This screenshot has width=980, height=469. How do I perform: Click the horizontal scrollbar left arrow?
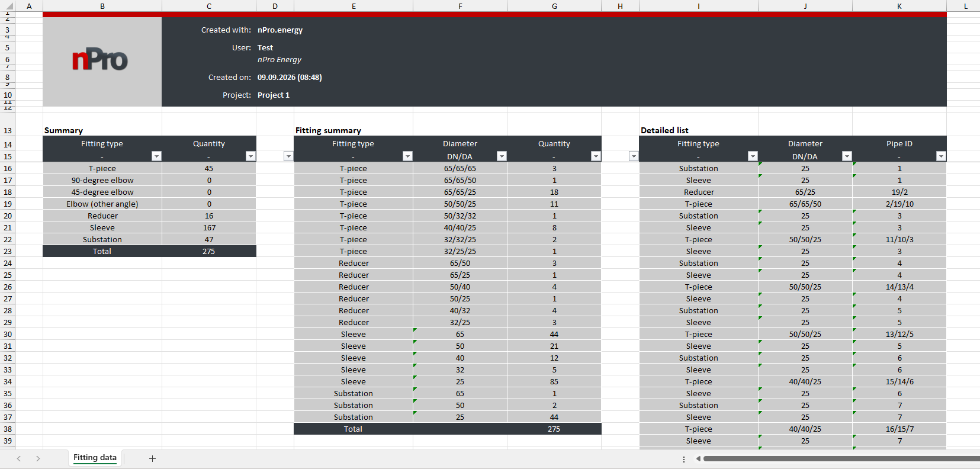pos(698,458)
